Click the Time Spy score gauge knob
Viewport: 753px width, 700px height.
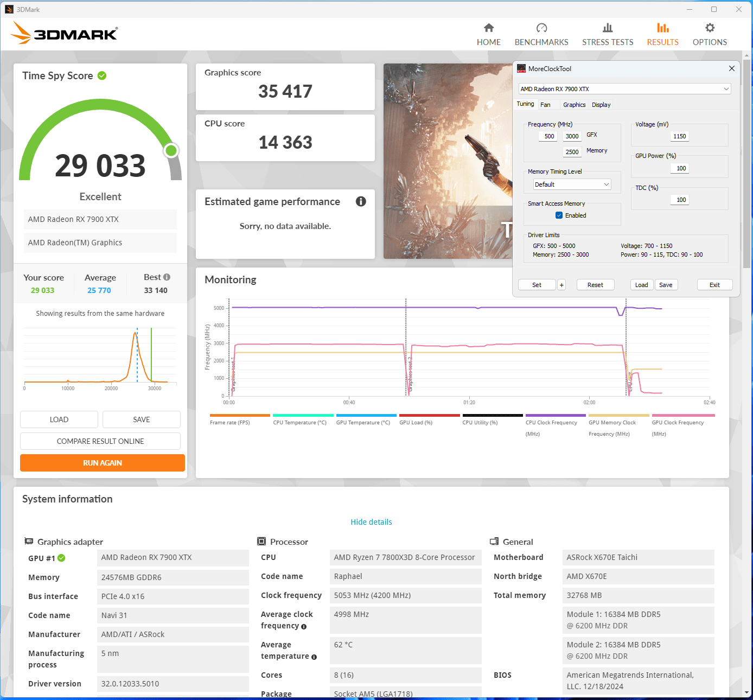click(171, 150)
